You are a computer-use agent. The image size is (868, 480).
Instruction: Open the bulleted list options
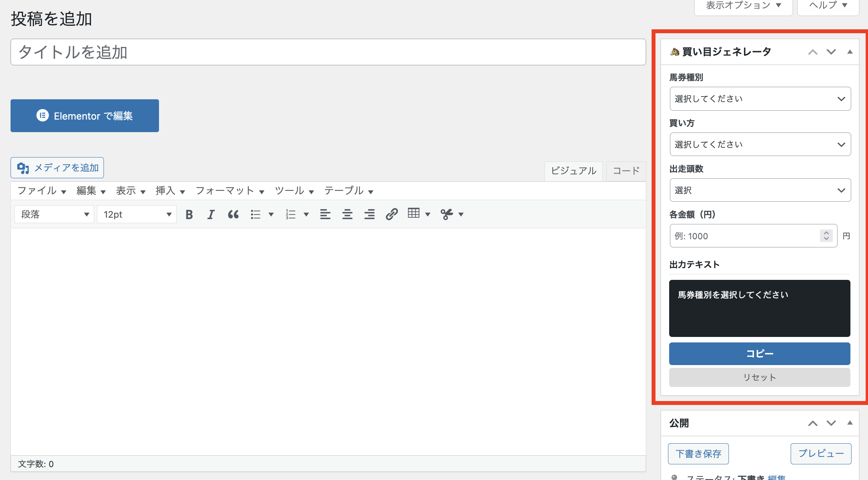271,214
